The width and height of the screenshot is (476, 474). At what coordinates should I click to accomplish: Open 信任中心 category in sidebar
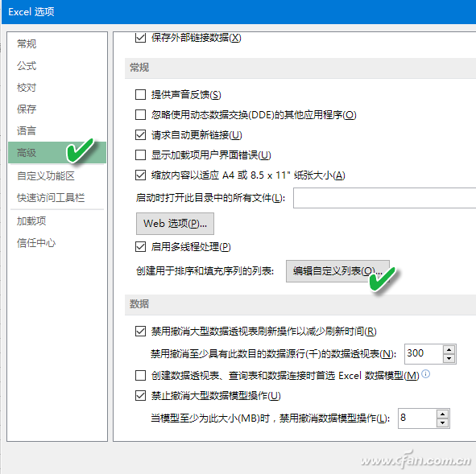click(36, 242)
